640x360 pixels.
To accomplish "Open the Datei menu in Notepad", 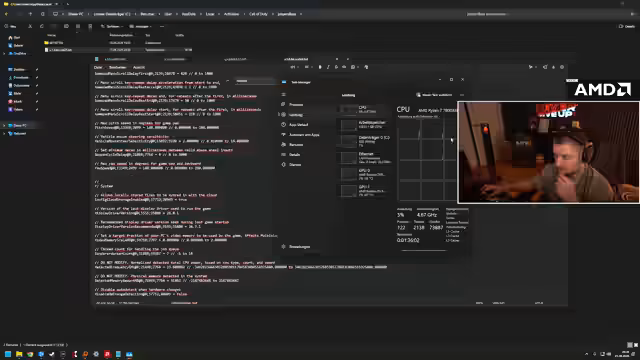I will coord(98,67).
